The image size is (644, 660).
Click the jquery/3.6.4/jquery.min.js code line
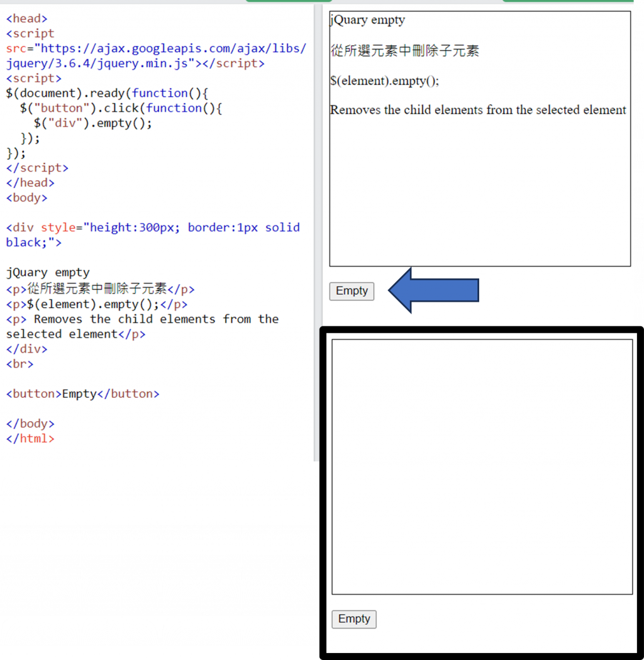[135, 63]
